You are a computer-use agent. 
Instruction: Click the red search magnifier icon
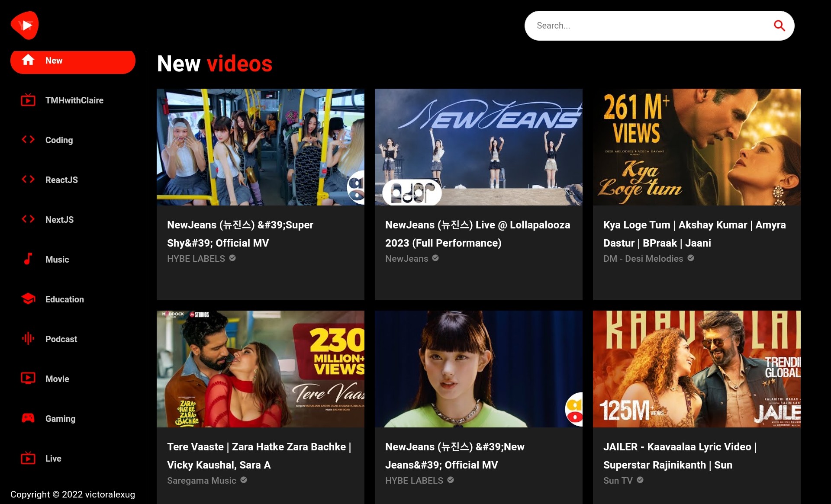(x=779, y=26)
